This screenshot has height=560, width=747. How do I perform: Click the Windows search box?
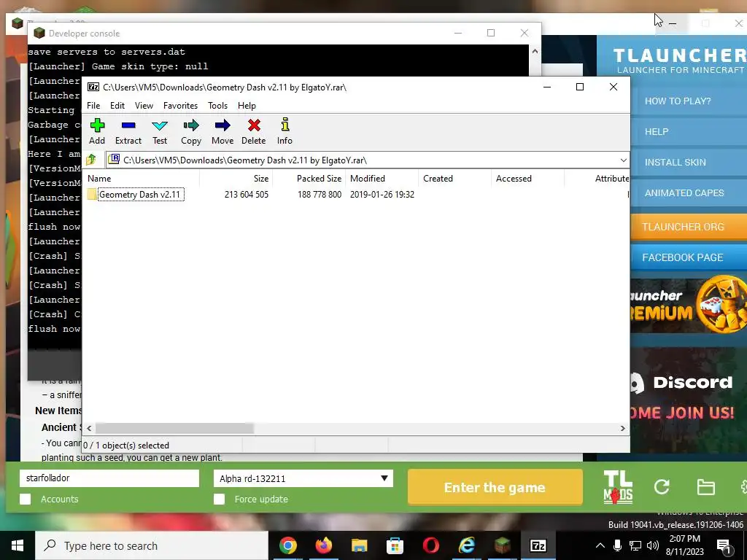[152, 545]
